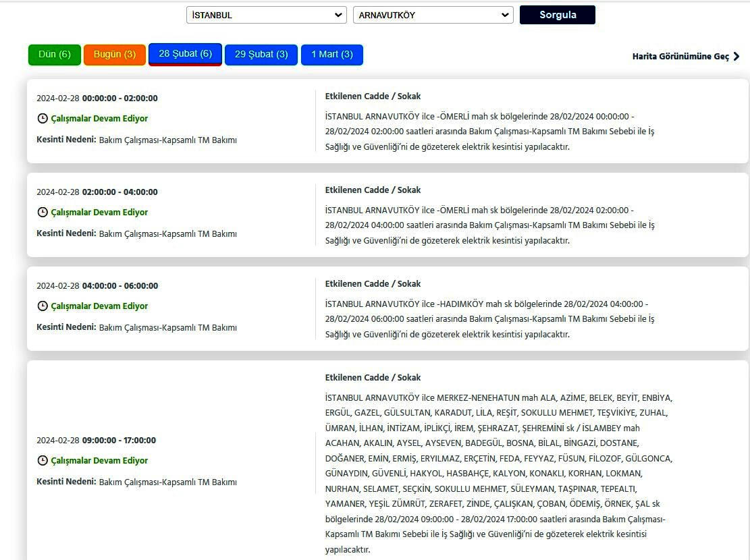
Task: Click the chevron arrow beside Harita Görünümüne Geç
Action: (x=736, y=57)
